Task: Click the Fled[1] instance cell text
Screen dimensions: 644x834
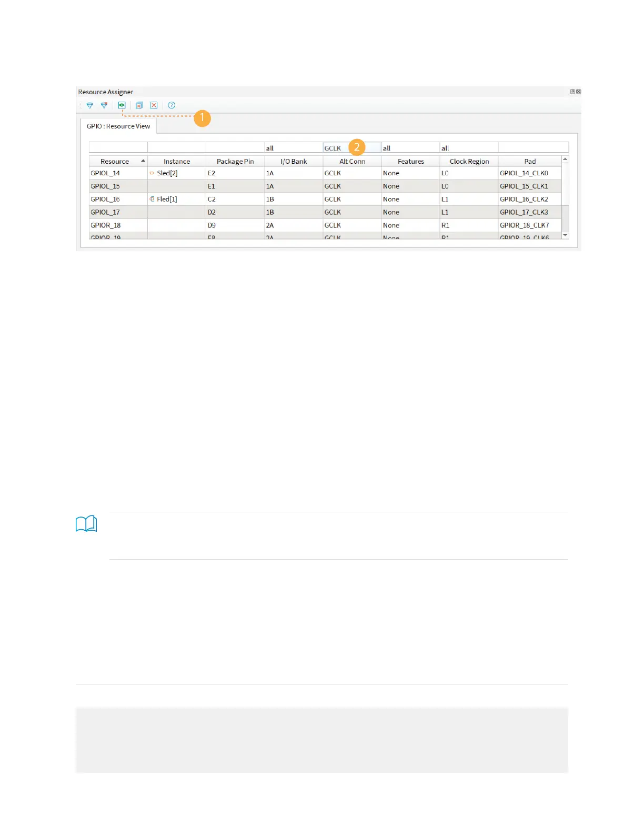Action: 167,199
